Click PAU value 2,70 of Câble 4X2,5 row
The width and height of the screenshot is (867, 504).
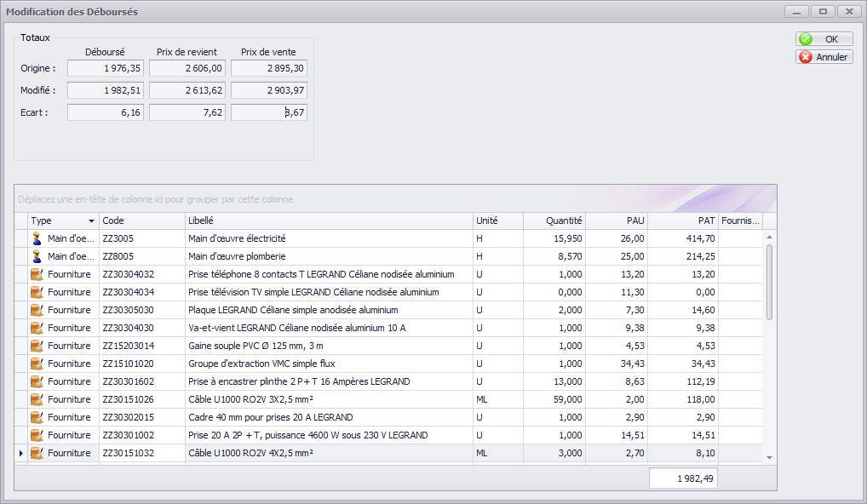[x=617, y=453]
